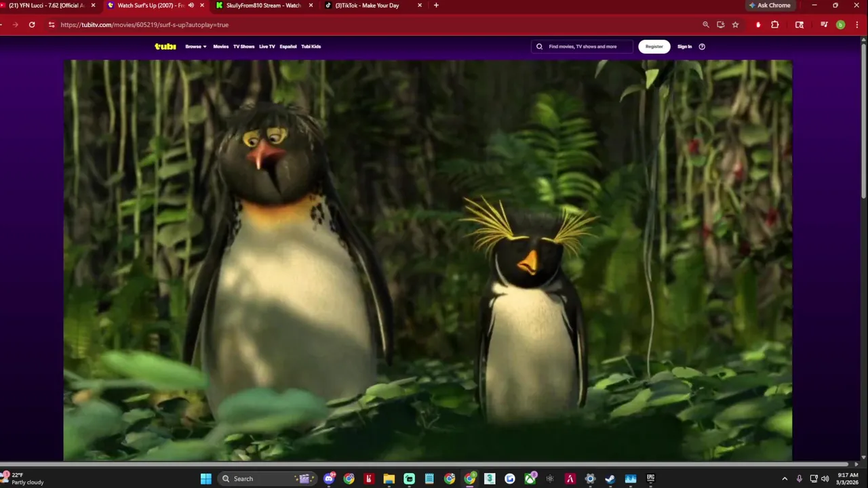Click the forward navigation arrow

(x=15, y=24)
